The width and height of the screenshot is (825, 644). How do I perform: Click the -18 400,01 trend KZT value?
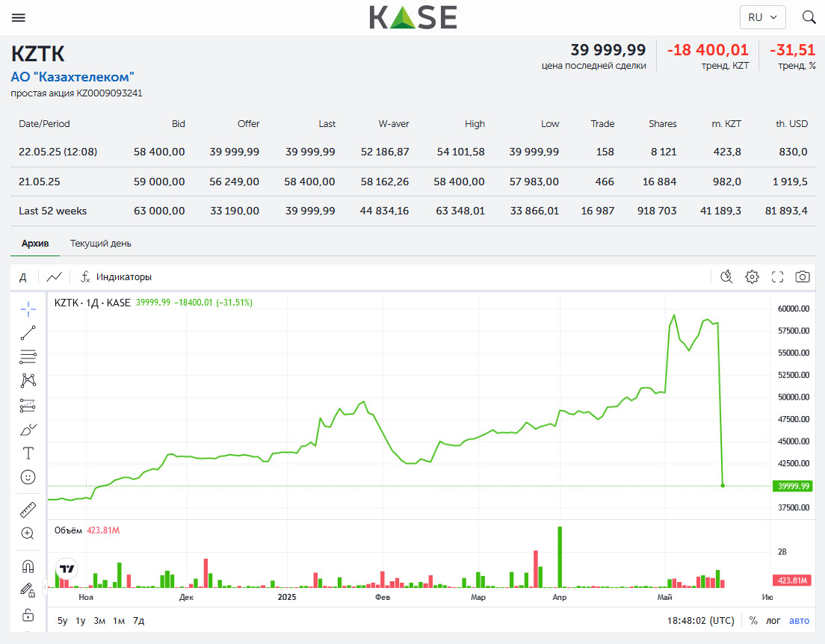click(x=708, y=50)
